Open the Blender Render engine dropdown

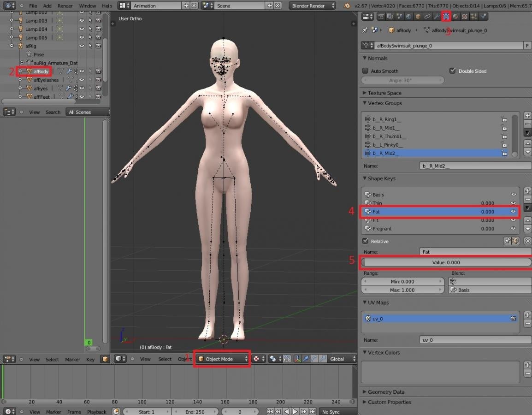click(313, 6)
